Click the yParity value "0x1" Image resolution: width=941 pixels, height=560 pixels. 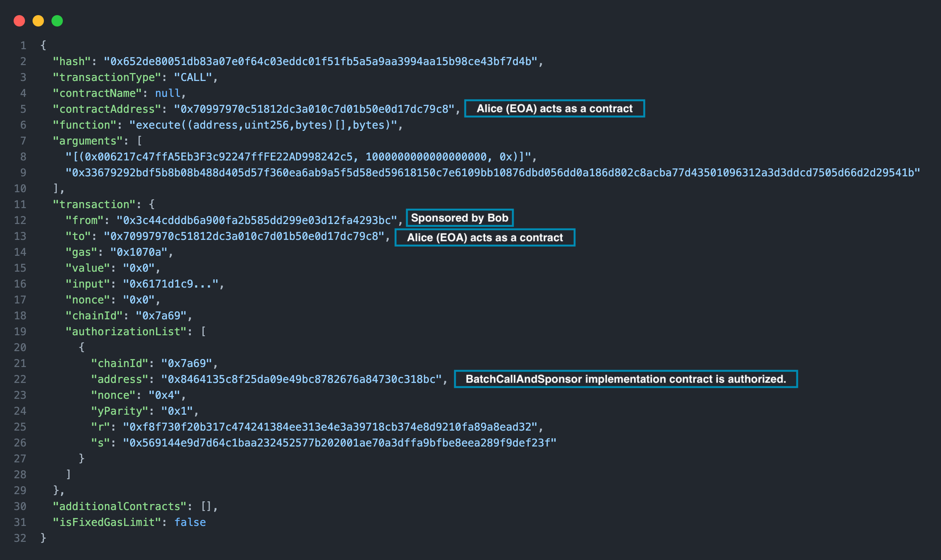pos(177,411)
